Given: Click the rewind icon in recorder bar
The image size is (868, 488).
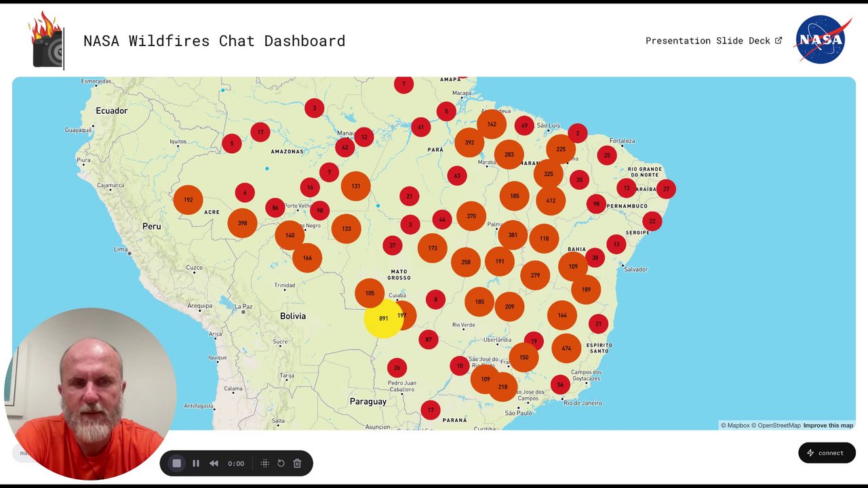Looking at the screenshot, I should 214,464.
